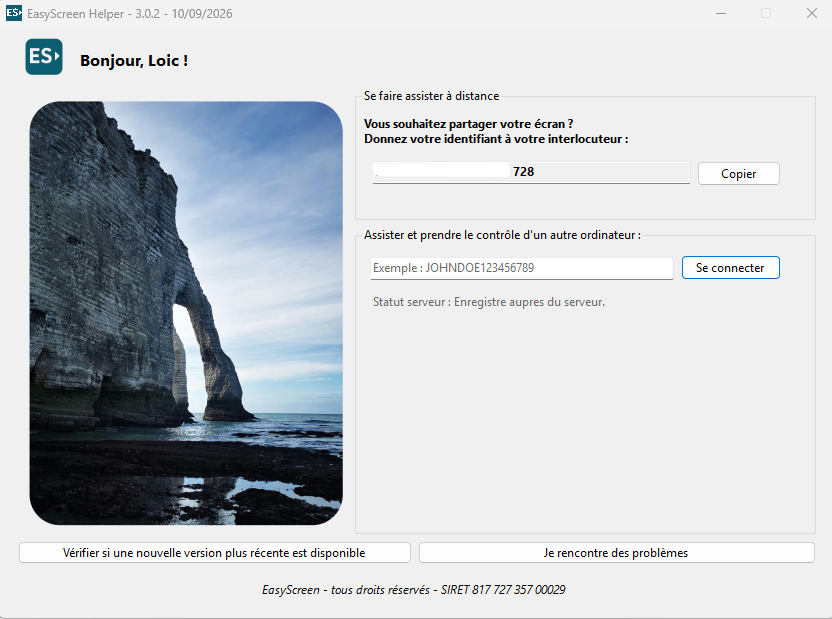
Task: Click the "Donnez votre identifiant" instruction line
Action: click(x=496, y=139)
